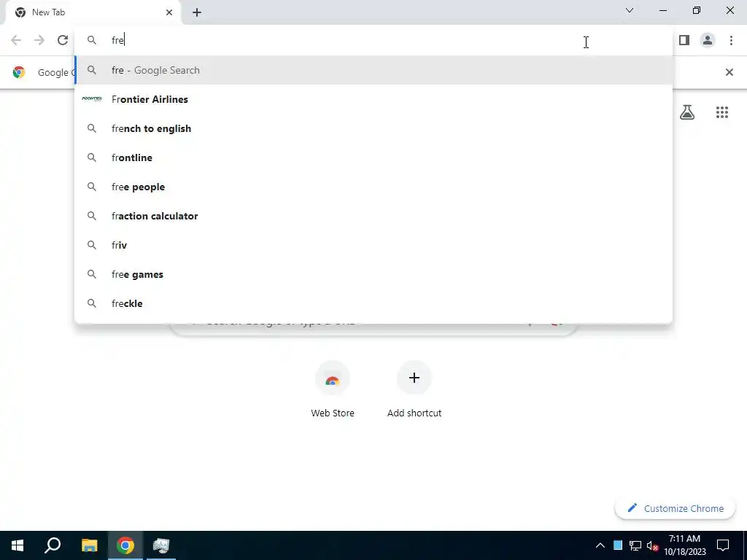
Task: Reload the current page
Action: point(63,41)
